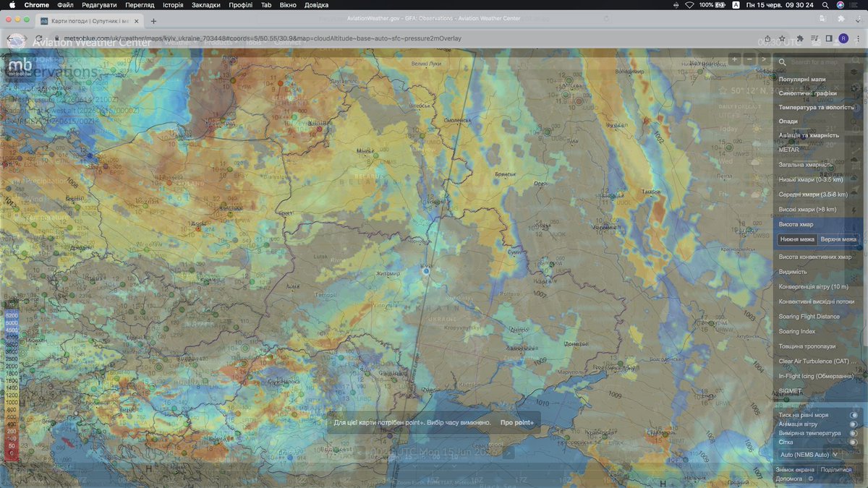Open the Історія menu

tap(173, 5)
